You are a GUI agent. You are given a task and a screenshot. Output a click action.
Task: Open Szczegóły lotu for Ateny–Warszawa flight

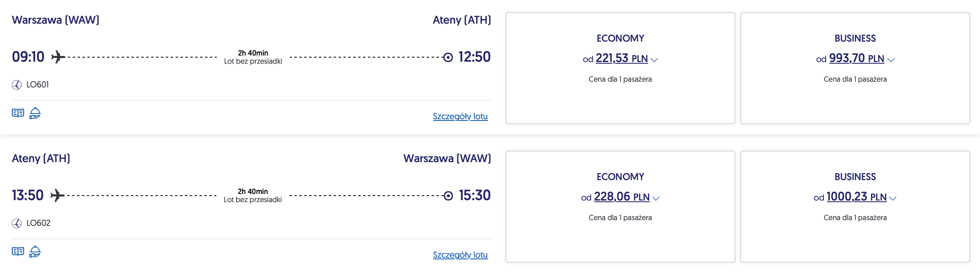click(460, 255)
